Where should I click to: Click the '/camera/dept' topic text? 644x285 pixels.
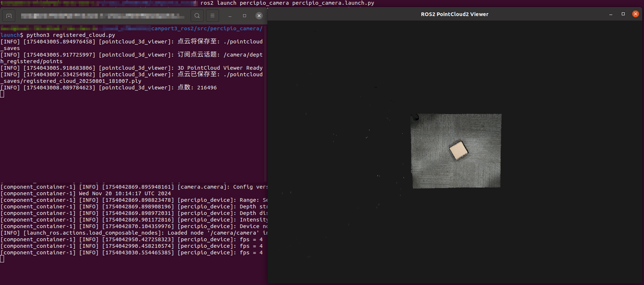tap(243, 55)
